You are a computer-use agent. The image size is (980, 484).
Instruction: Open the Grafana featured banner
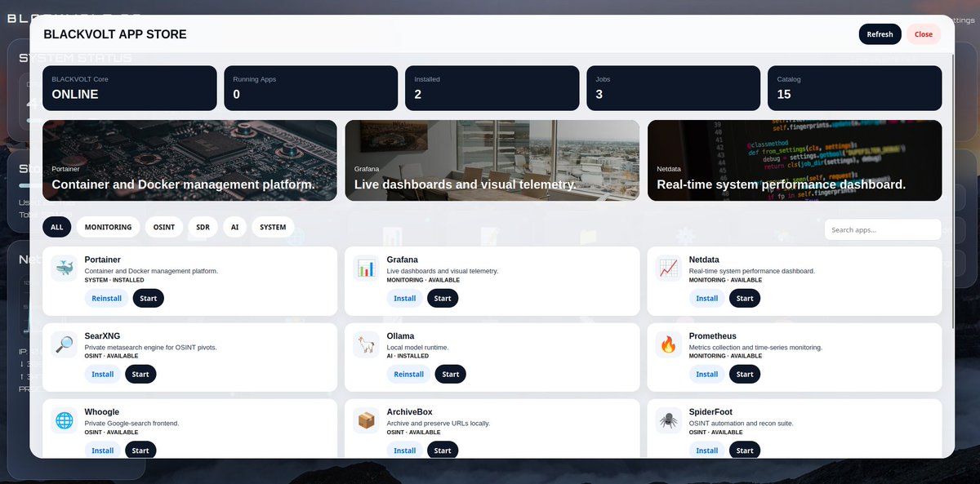492,160
